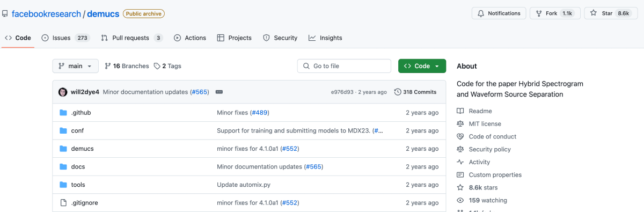The width and height of the screenshot is (644, 212).
Task: Click the folder icon for demucs directory
Action: pos(63,149)
